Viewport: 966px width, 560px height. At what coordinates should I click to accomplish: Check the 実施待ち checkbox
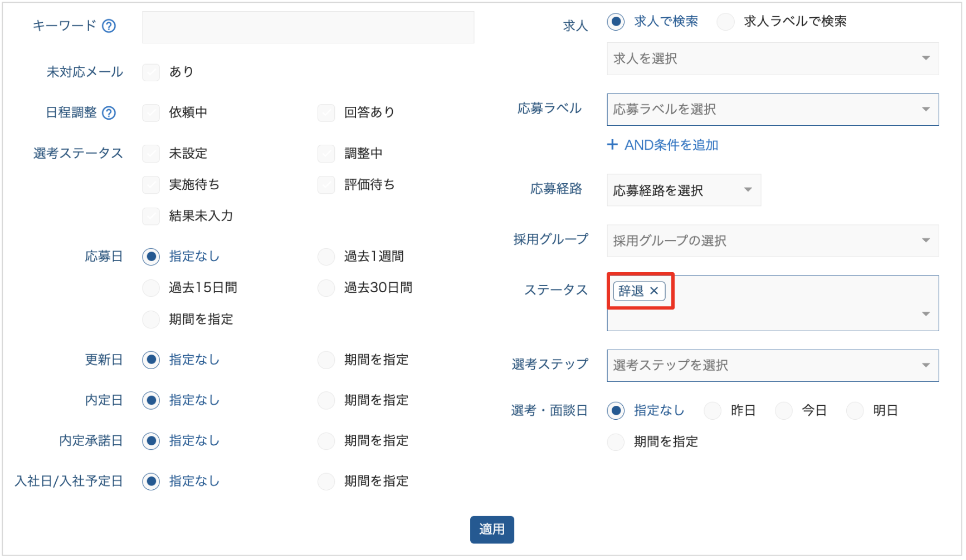pyautogui.click(x=151, y=185)
